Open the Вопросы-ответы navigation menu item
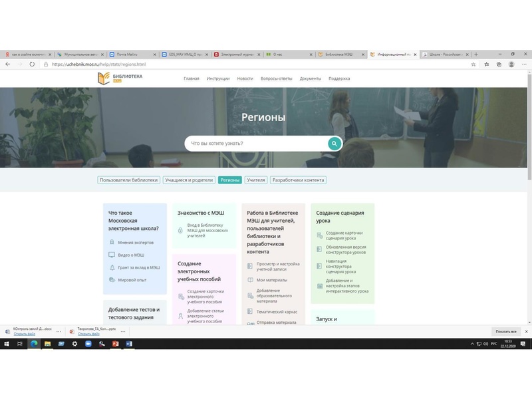This screenshot has width=532, height=399. (x=276, y=78)
